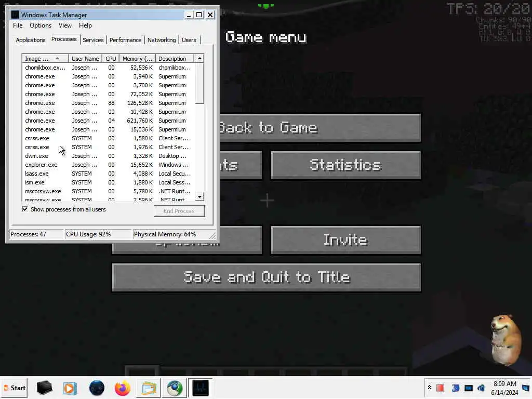
Task: Switch to the Performance tab
Action: point(126,40)
